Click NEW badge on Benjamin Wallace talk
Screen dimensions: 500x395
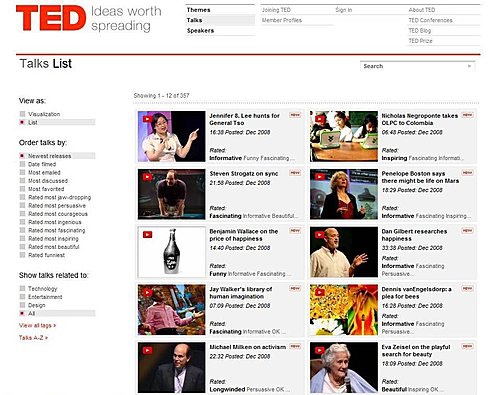click(x=295, y=230)
